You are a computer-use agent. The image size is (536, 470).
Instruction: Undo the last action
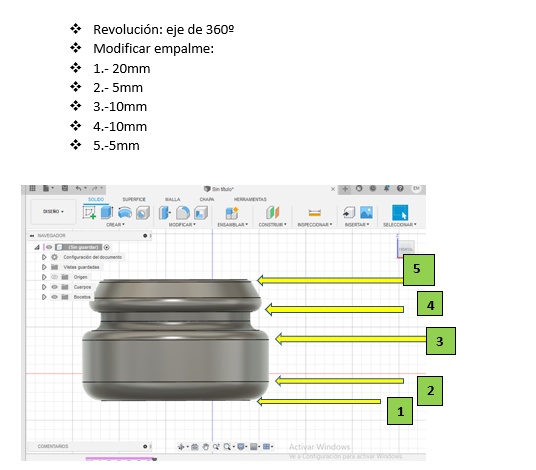click(78, 188)
